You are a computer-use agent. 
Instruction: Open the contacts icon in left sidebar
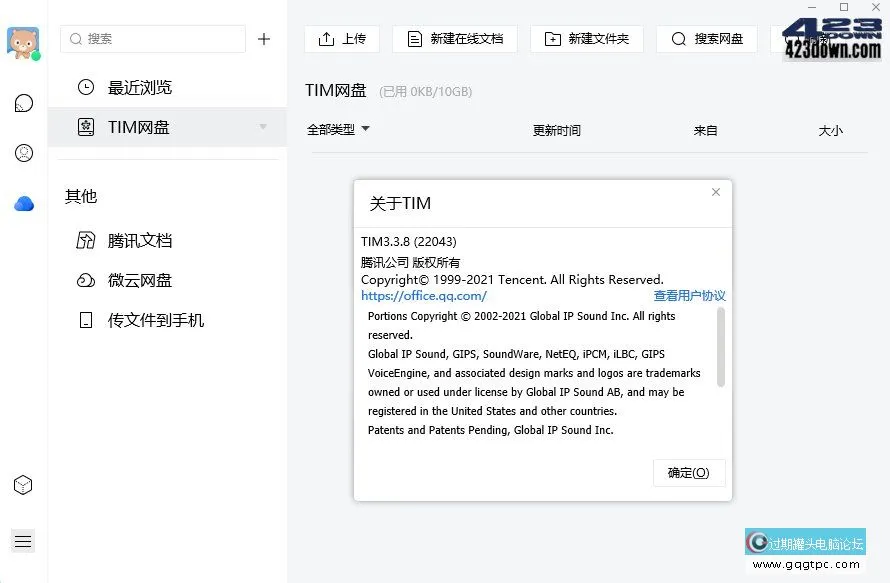click(22, 152)
